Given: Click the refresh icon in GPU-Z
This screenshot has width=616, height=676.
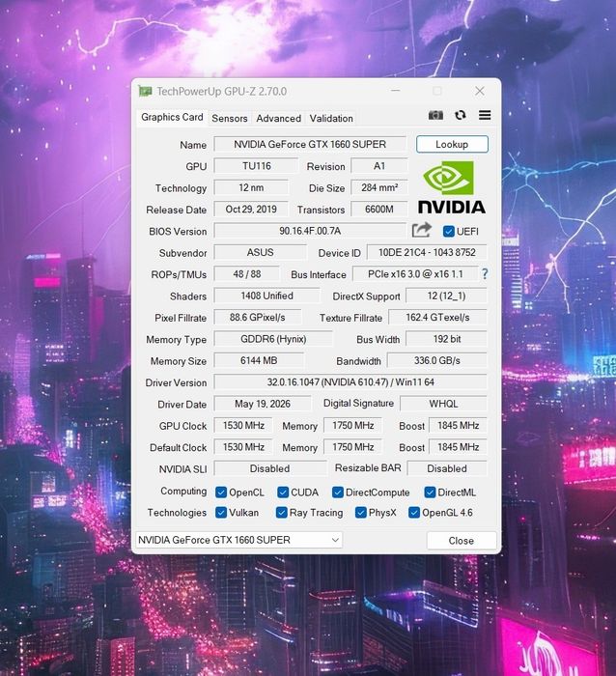Looking at the screenshot, I should 461,116.
